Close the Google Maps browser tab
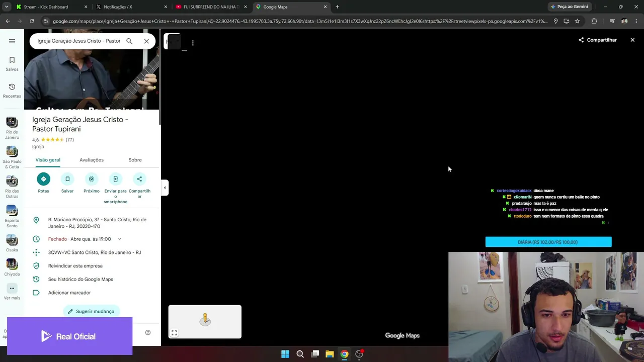This screenshot has height=362, width=644. [x=325, y=7]
